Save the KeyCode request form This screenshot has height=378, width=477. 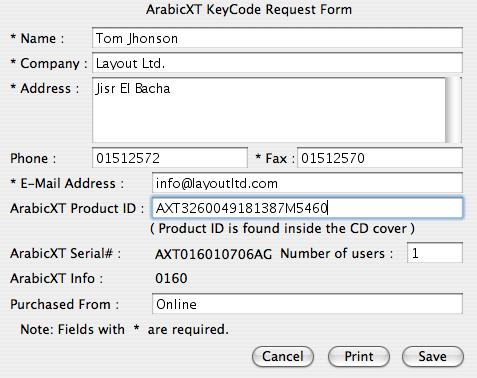(433, 356)
